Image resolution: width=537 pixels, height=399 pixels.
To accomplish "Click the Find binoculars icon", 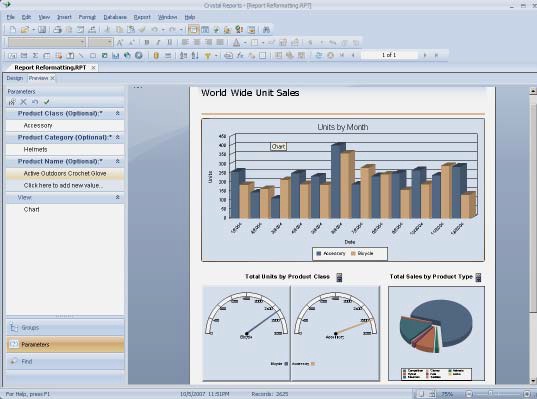I will [266, 30].
